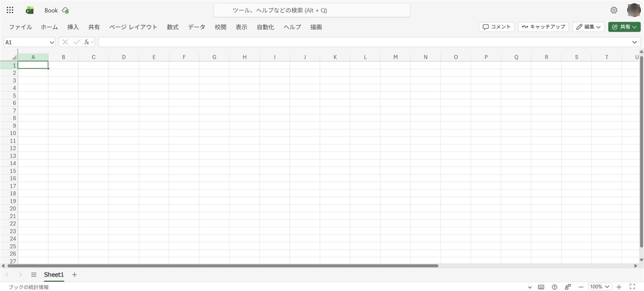
Task: Open the ホーム tab
Action: tap(49, 27)
